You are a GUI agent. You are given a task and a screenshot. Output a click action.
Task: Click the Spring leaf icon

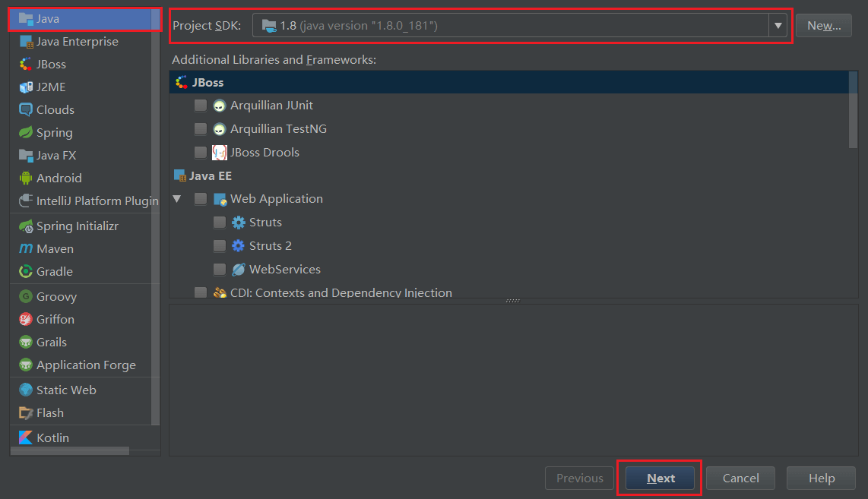26,132
